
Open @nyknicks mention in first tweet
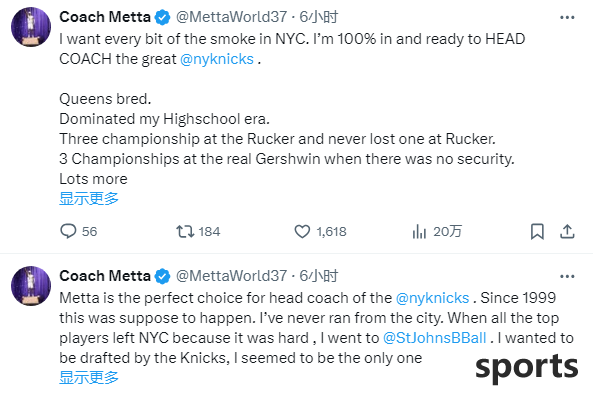(x=217, y=59)
